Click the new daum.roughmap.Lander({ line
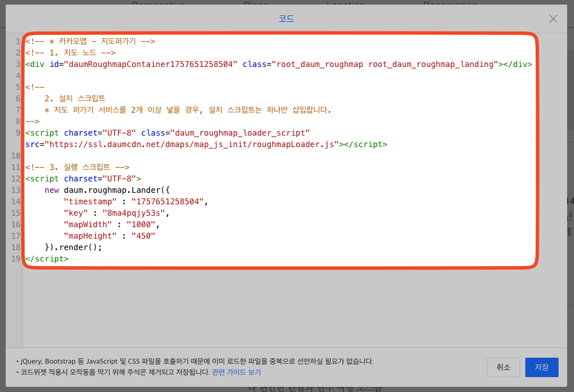This screenshot has width=574, height=392. [107, 190]
